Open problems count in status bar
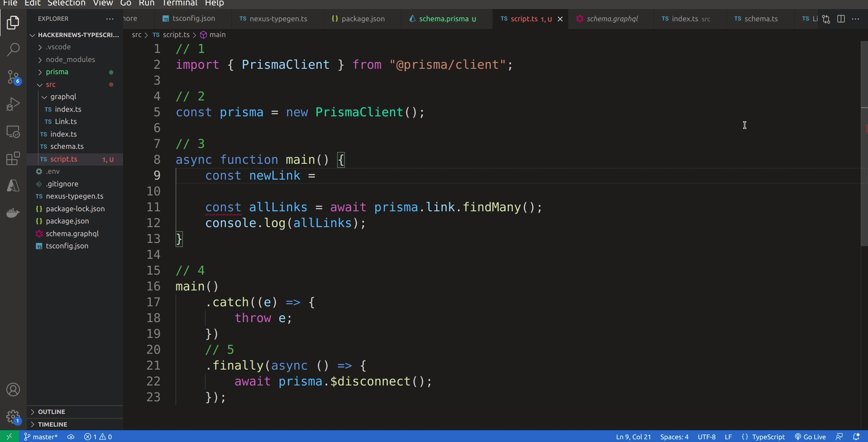Screen dimensions: 868x442 pos(98,437)
